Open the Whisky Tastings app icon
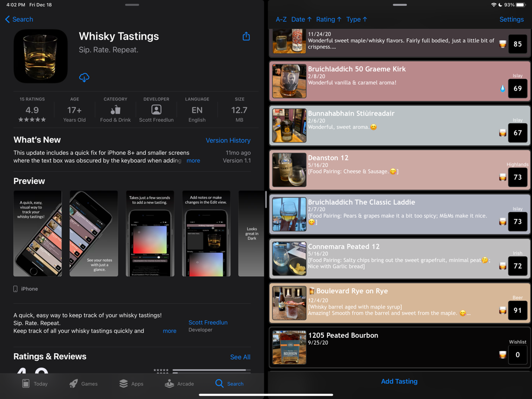Screen dimensions: 532x399 [x=41, y=56]
